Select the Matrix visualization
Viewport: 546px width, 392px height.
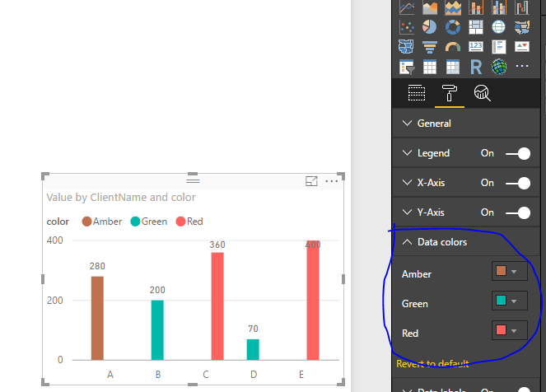click(x=453, y=67)
